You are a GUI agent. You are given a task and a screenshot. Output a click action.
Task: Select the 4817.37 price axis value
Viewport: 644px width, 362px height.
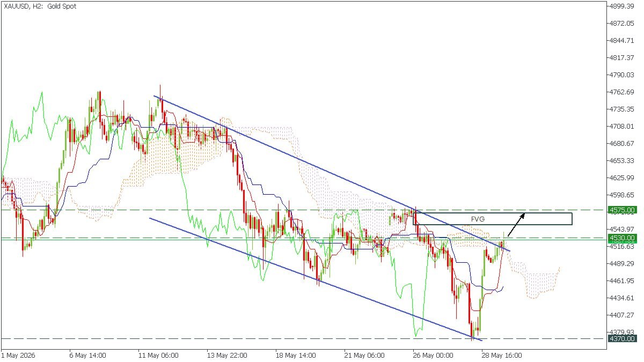click(623, 58)
